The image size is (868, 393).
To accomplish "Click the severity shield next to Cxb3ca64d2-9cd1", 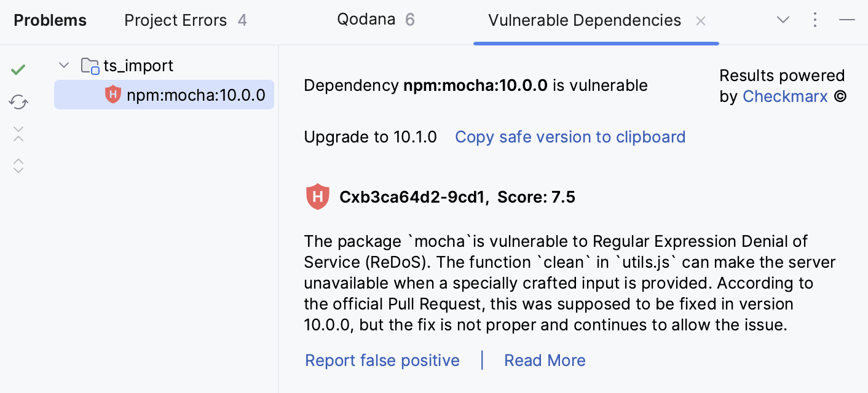I will coord(318,196).
